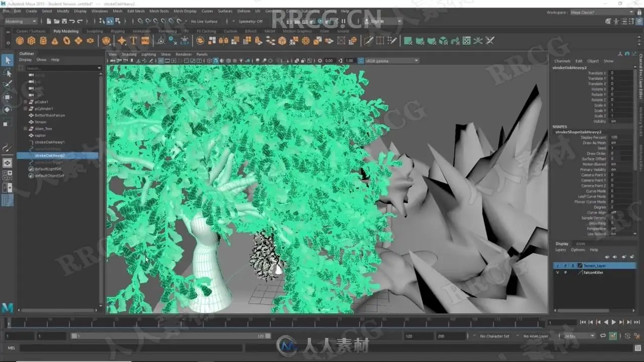Viewport: 644px width, 362px height.
Task: Open the Modeling menu set dropdown
Action: click(x=20, y=22)
